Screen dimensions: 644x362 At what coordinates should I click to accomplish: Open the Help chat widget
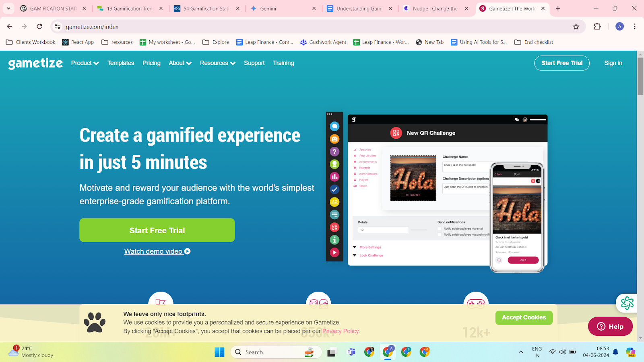pyautogui.click(x=610, y=327)
